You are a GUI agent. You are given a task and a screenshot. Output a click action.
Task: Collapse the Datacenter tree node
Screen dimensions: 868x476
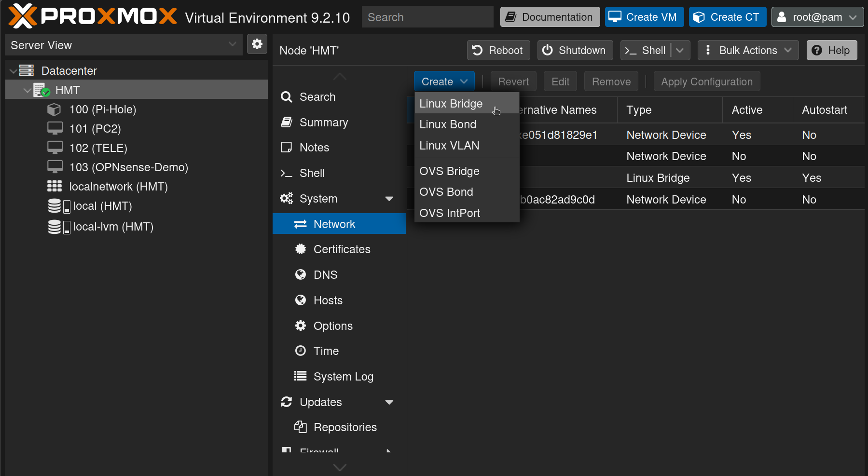[x=13, y=71]
